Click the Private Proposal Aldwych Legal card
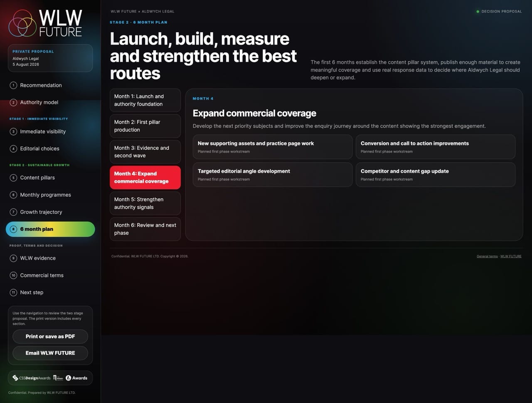Viewport: 532px width, 403px height. click(x=50, y=58)
